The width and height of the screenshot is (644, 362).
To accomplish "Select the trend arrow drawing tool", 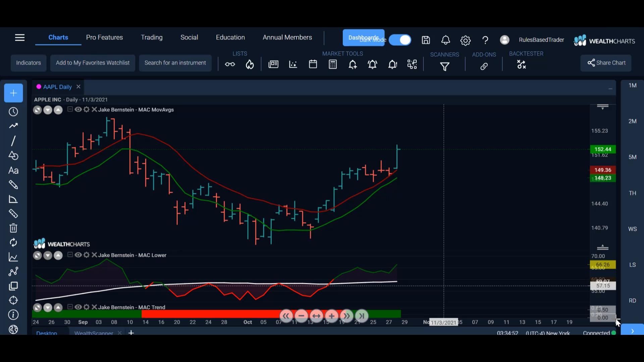I will pos(13,126).
